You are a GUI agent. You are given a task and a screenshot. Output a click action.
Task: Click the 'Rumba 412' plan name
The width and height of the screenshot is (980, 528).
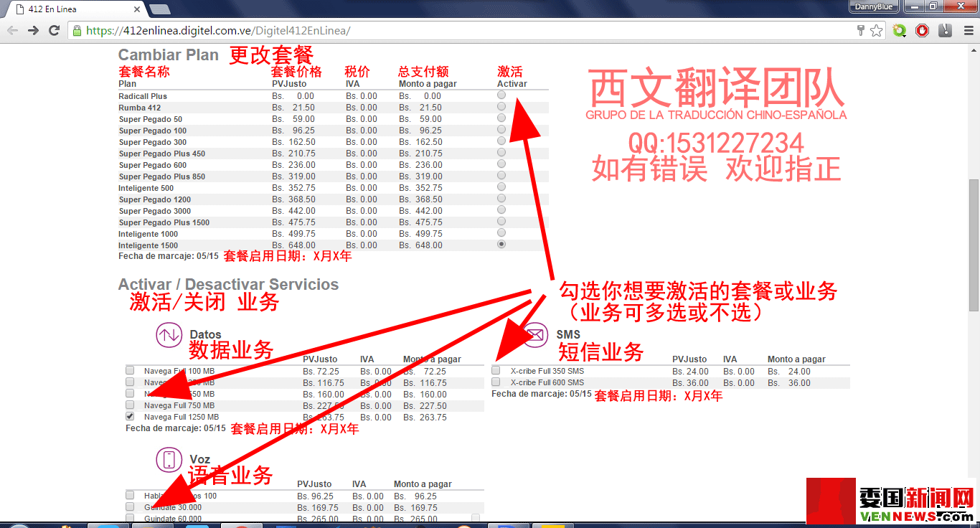click(140, 108)
